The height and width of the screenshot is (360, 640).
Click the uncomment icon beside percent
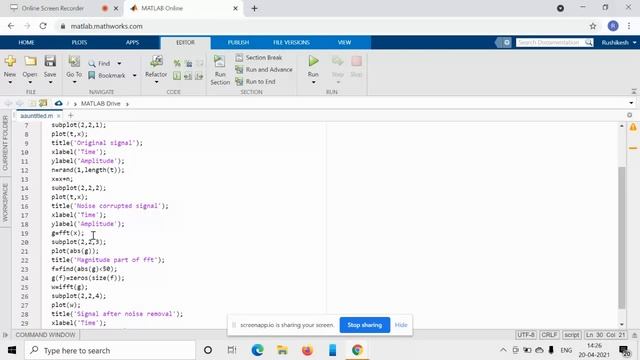tap(188, 64)
